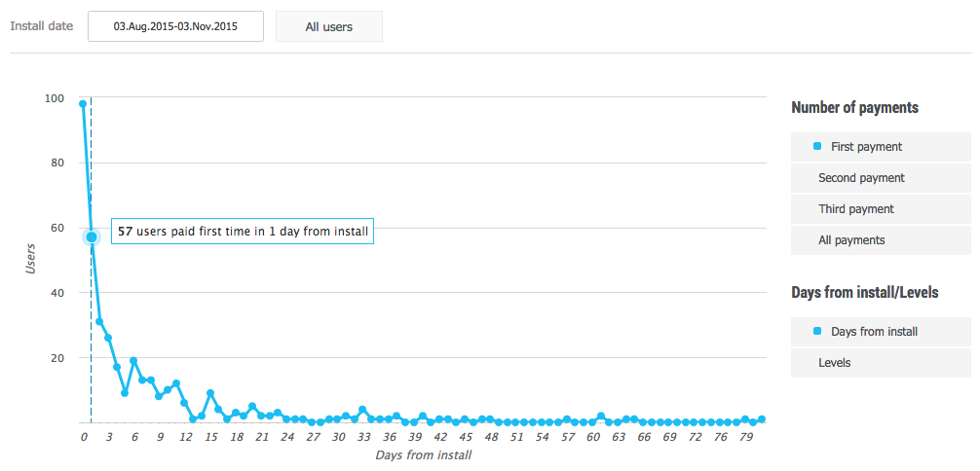
Task: Click the last data point on the chart
Action: (762, 419)
